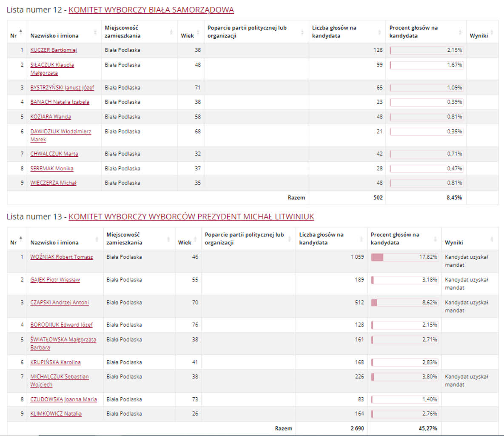The image size is (504, 436).
Task: Sort Lista 12 by 'Liczba głosów na kandydata' icon
Action: coord(379,32)
